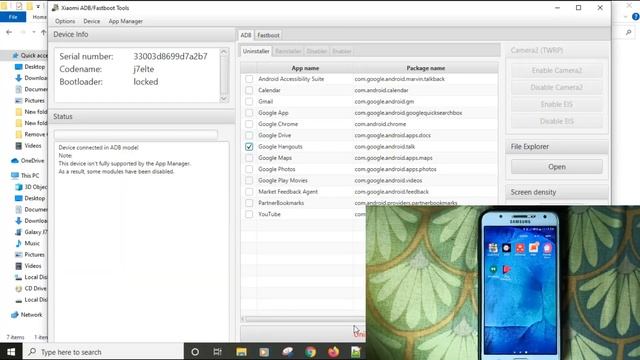Select the Enabler tab

coord(342,51)
